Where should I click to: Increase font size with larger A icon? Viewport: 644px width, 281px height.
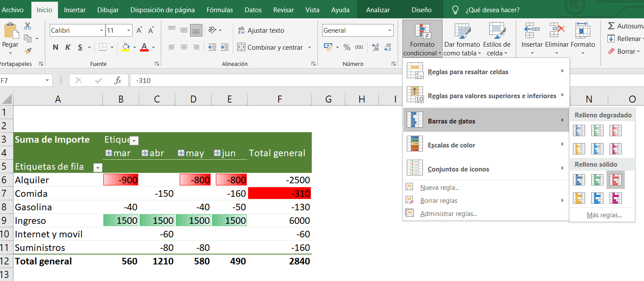[x=139, y=31]
